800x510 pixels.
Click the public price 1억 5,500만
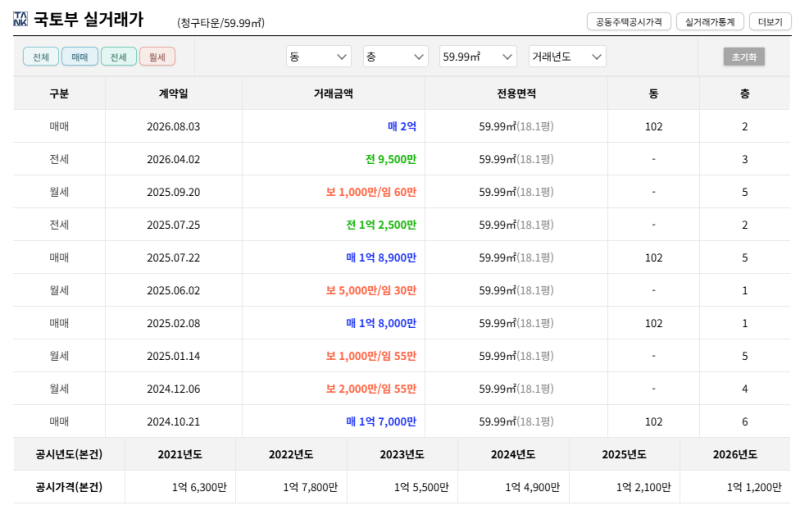(421, 488)
